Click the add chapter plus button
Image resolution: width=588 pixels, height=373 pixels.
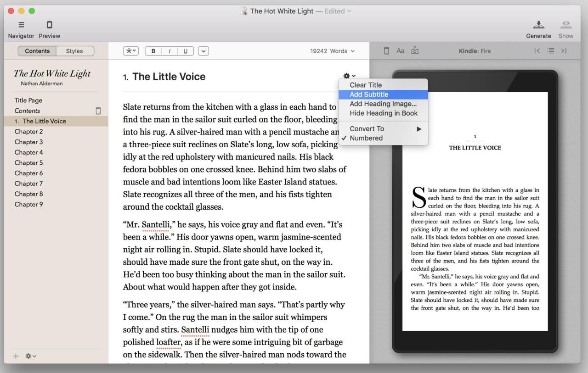pos(17,356)
